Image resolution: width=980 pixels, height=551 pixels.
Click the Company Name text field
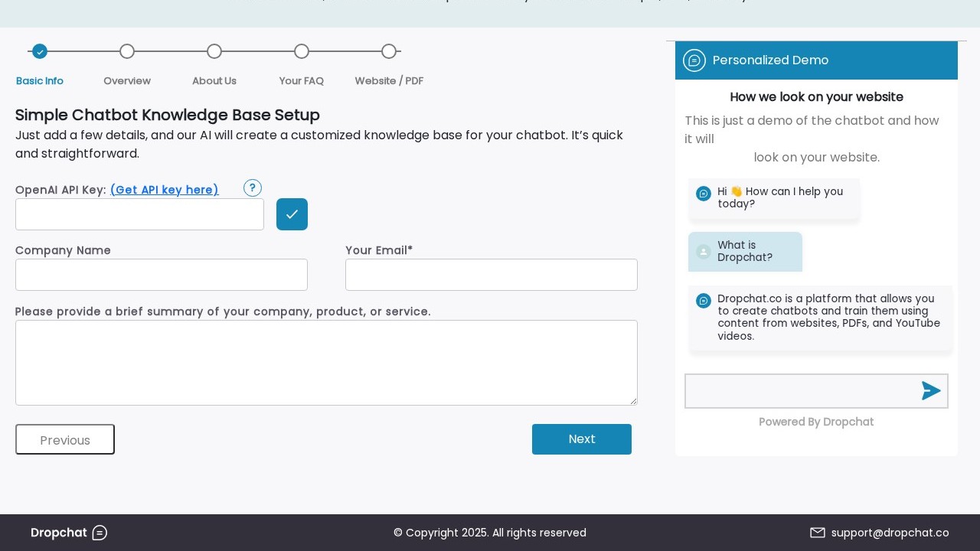coord(162,275)
